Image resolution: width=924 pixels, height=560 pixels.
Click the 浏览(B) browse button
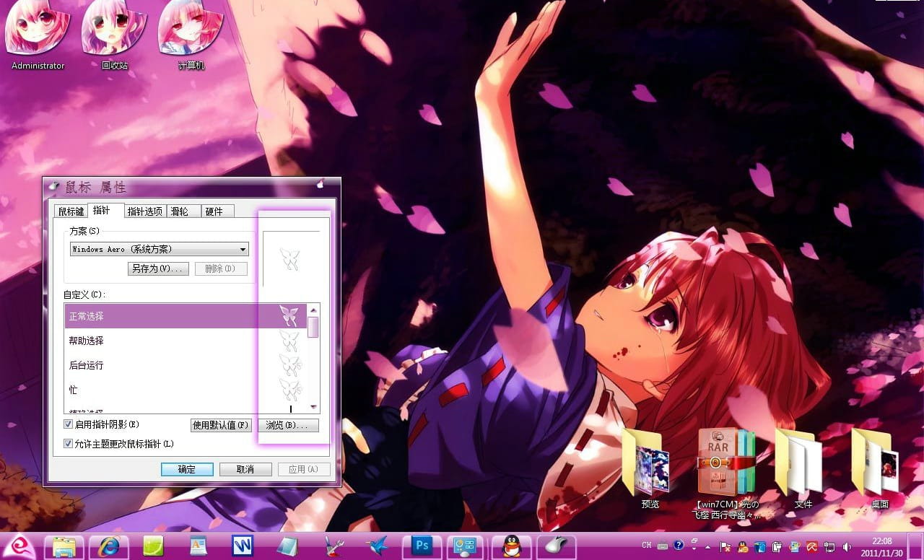click(288, 425)
